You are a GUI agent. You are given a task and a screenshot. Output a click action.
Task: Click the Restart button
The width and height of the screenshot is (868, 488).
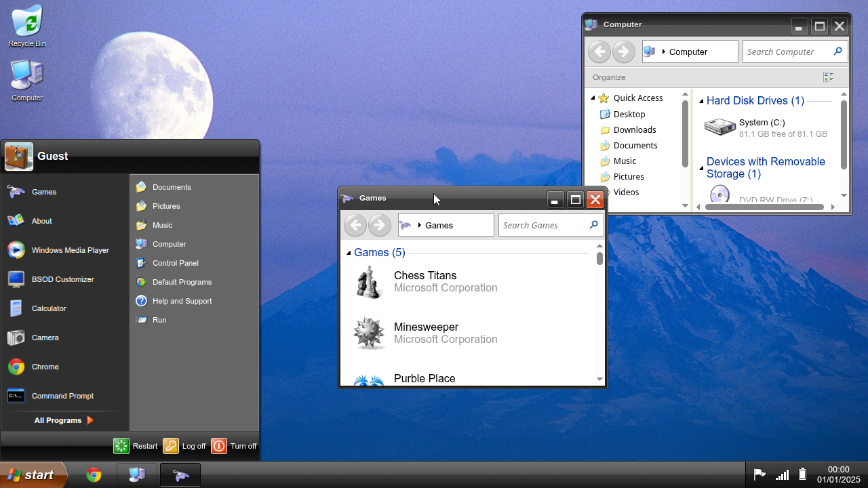pos(136,445)
